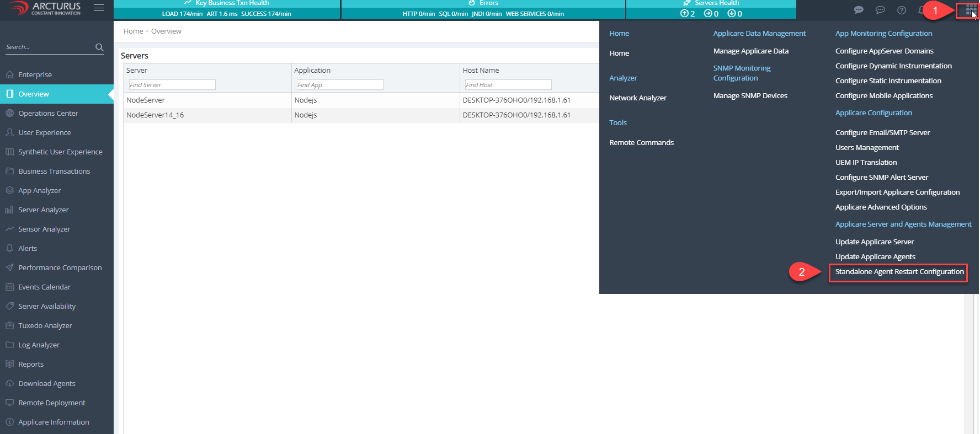This screenshot has width=980, height=434.
Task: Click the Events Calendar sidebar icon
Action: pyautogui.click(x=9, y=287)
